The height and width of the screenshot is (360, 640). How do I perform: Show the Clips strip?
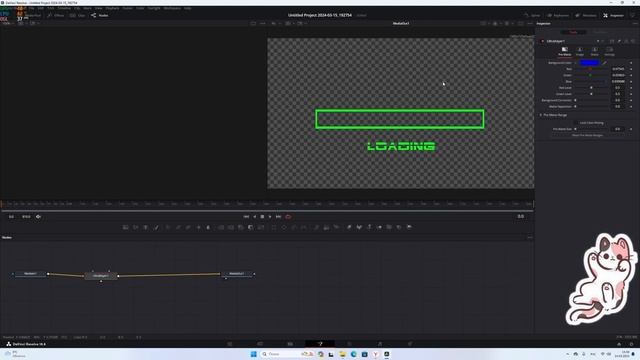click(78, 16)
